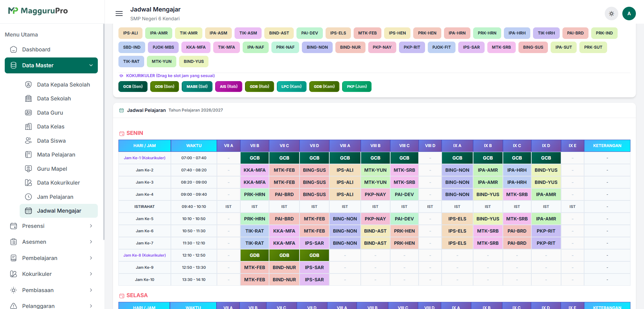Select the PRK-IND subject chip
The height and width of the screenshot is (309, 644).
(x=604, y=33)
